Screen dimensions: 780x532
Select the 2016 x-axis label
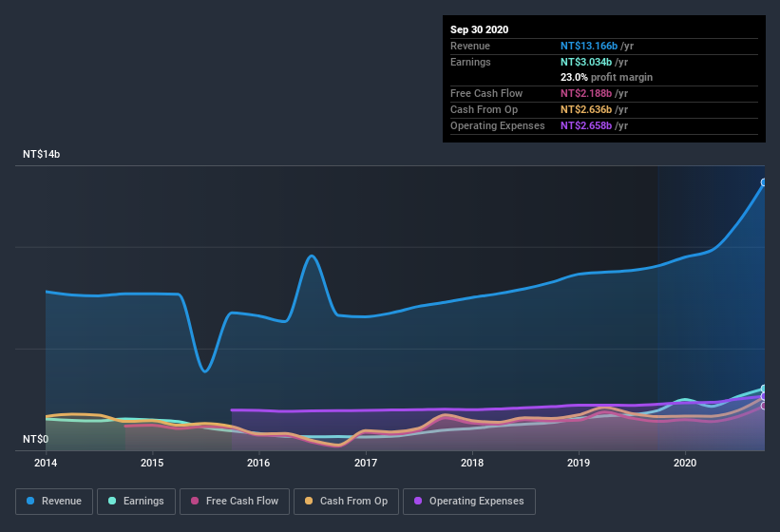(x=258, y=463)
